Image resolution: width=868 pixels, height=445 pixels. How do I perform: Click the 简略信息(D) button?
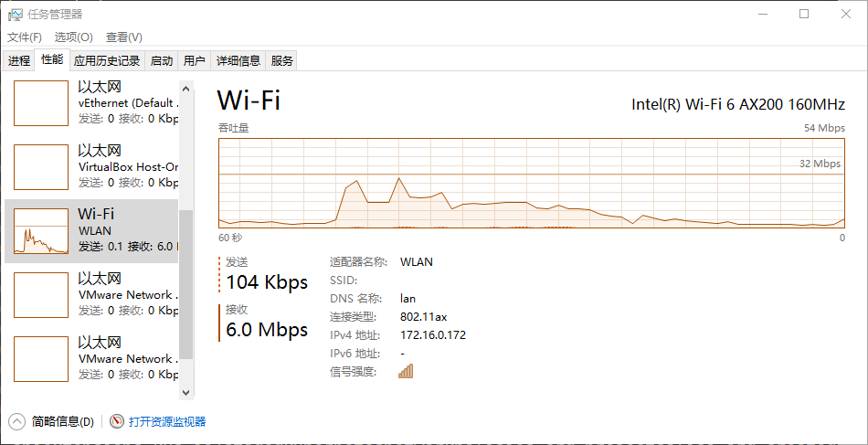[x=62, y=421]
